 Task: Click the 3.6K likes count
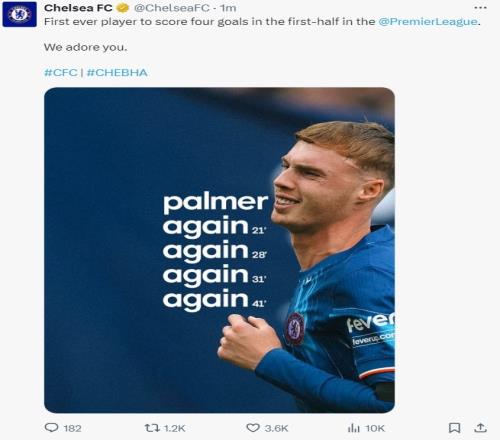pyautogui.click(x=276, y=428)
